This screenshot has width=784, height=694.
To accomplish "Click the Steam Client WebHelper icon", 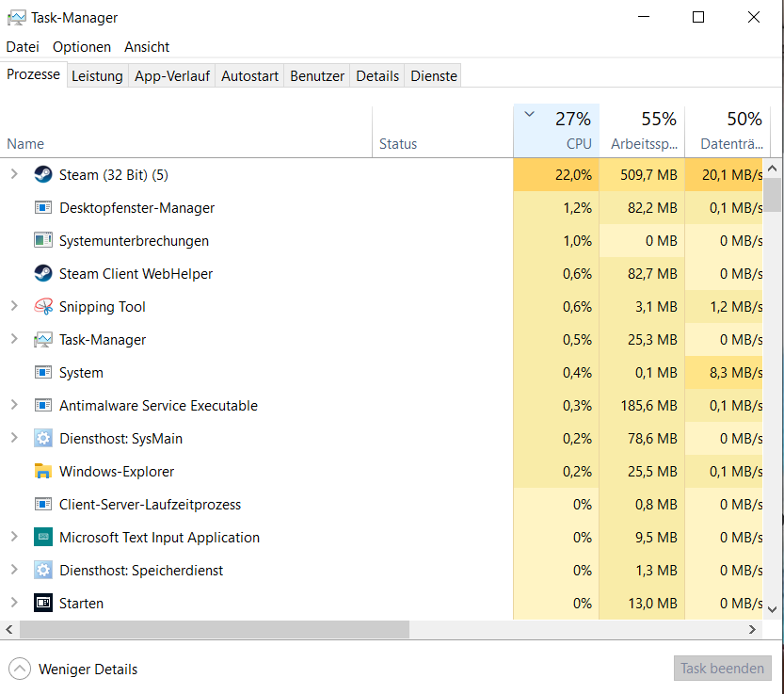I will 43,274.
